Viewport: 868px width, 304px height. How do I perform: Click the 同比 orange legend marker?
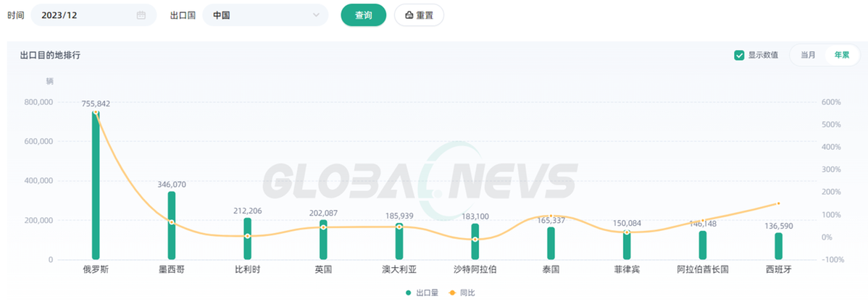coord(451,293)
